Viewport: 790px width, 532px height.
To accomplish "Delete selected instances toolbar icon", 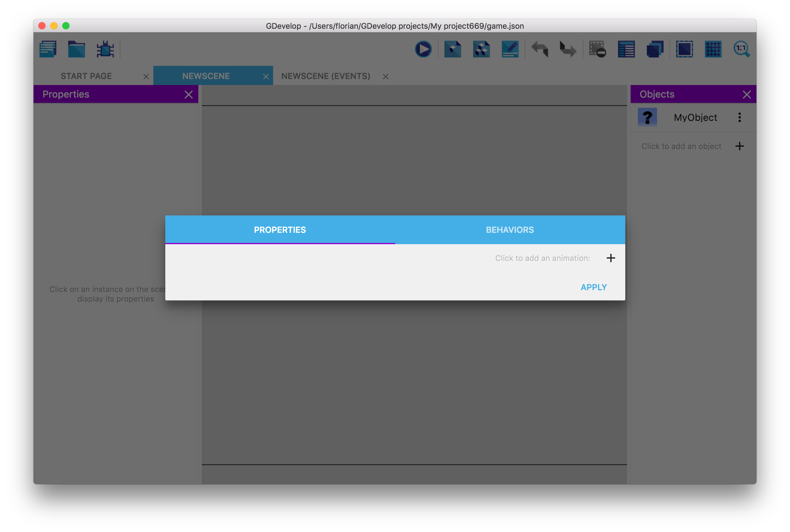I will click(x=597, y=50).
